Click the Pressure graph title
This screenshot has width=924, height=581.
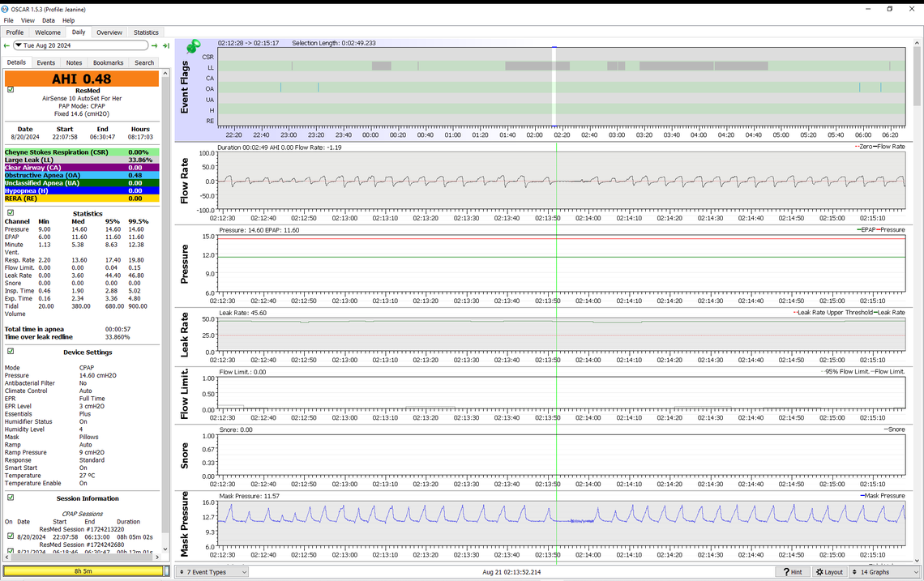185,264
